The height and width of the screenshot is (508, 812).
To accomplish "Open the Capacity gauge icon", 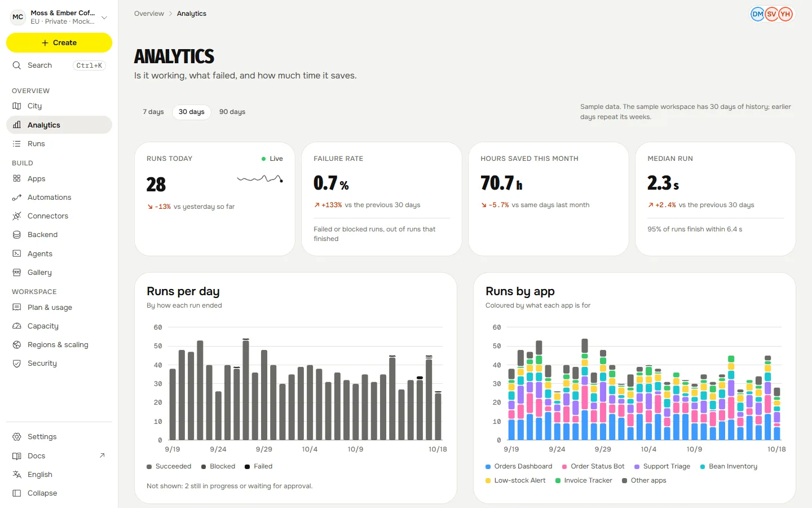I will tap(17, 326).
